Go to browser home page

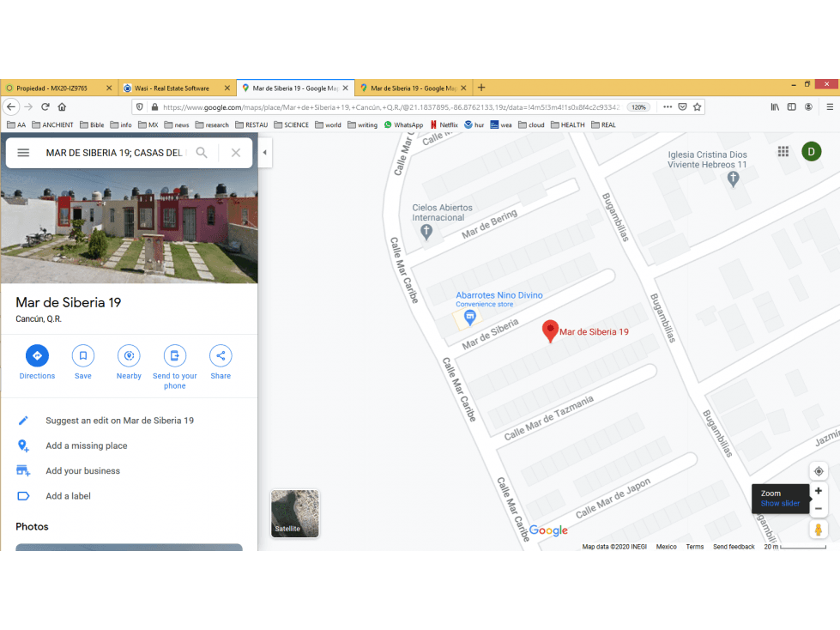point(62,107)
